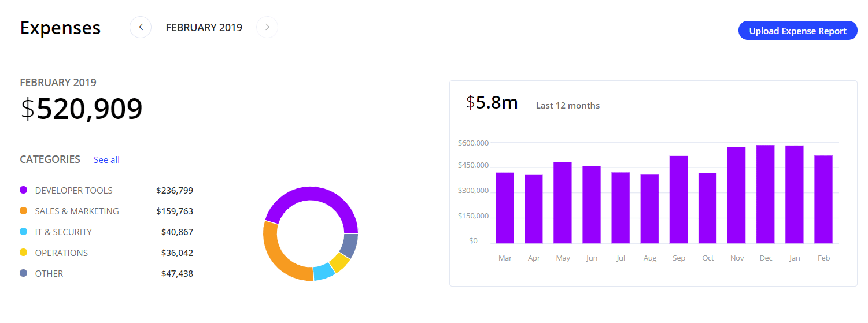Image resolution: width=868 pixels, height=323 pixels.
Task: Click the FEBRUARY 2019 month selector label
Action: [204, 27]
